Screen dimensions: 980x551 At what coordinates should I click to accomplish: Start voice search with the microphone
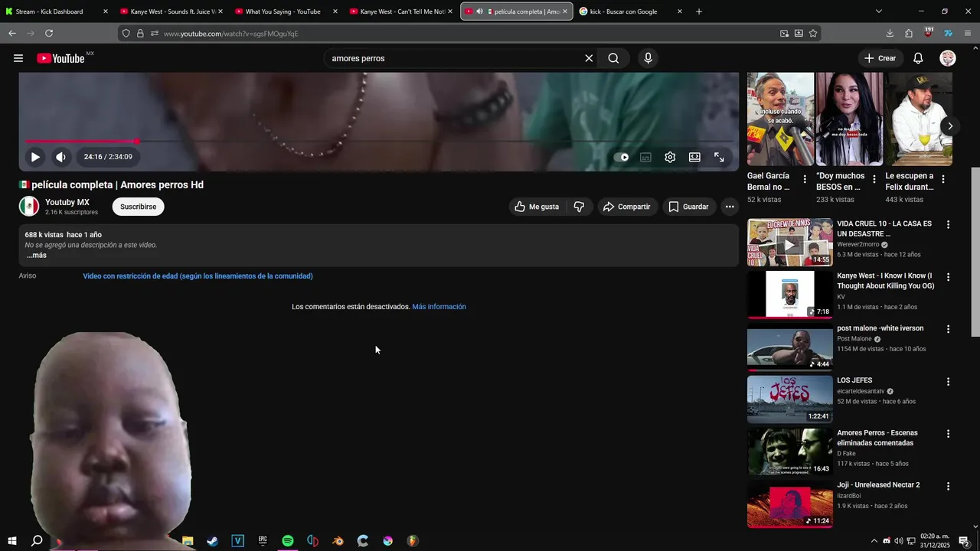648,58
